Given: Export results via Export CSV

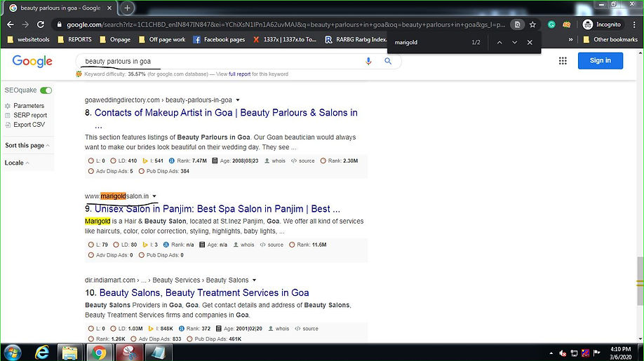Looking at the screenshot, I should (29, 125).
